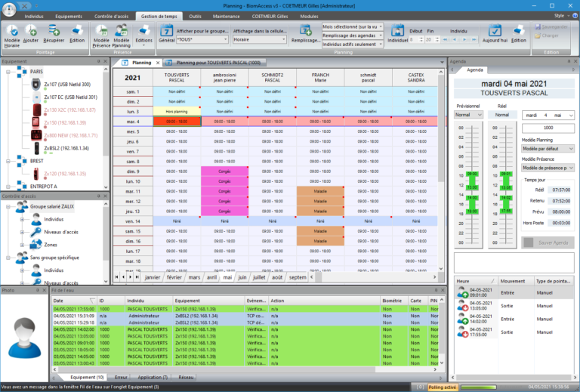Collapse the PARIS equipment node

(8, 72)
